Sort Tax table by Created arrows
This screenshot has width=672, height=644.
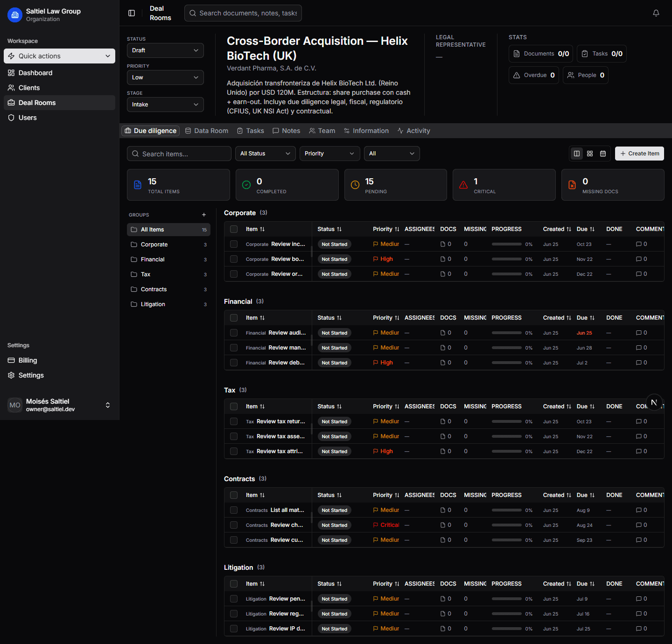click(569, 406)
